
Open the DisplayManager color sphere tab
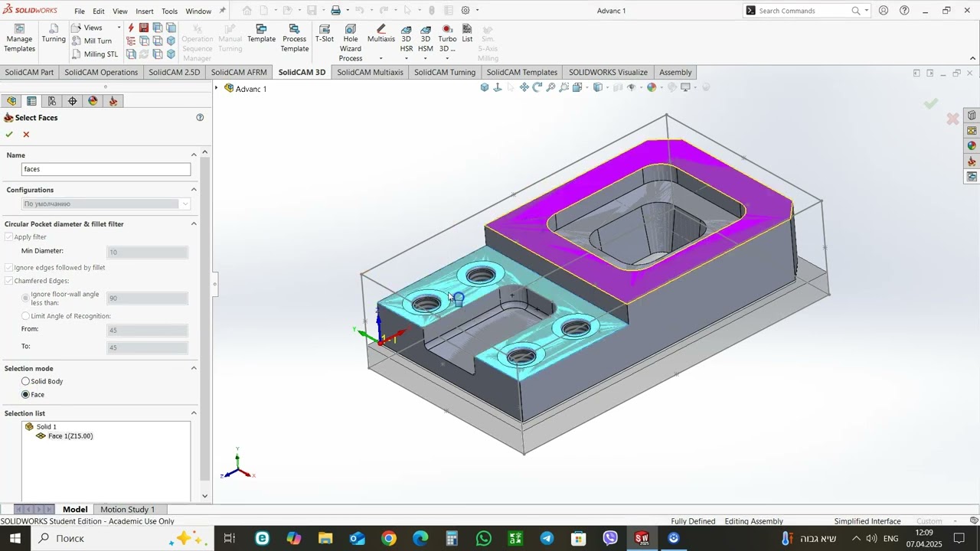click(x=93, y=101)
